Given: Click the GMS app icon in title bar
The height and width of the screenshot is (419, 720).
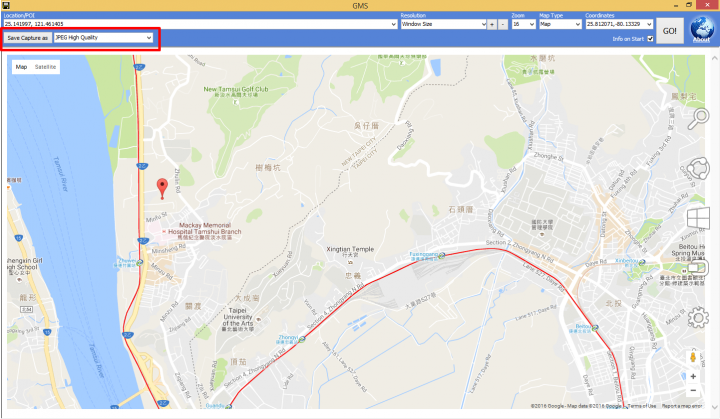Looking at the screenshot, I should click(6, 5).
